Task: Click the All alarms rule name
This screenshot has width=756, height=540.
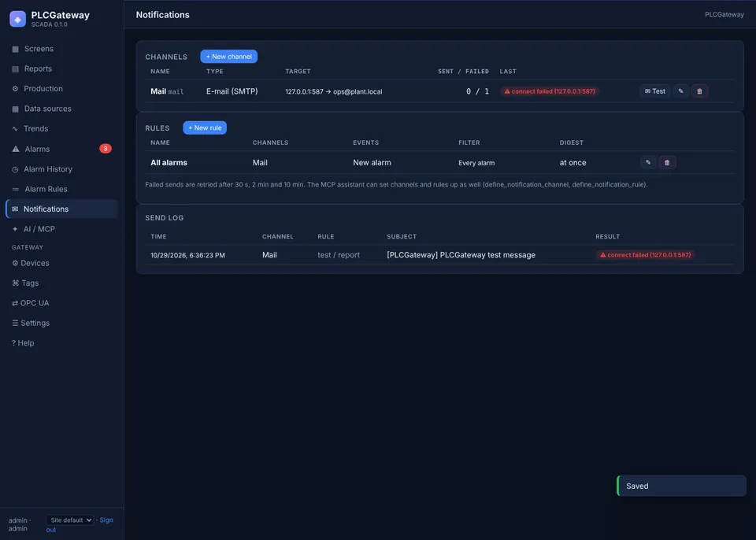Action: tap(169, 162)
